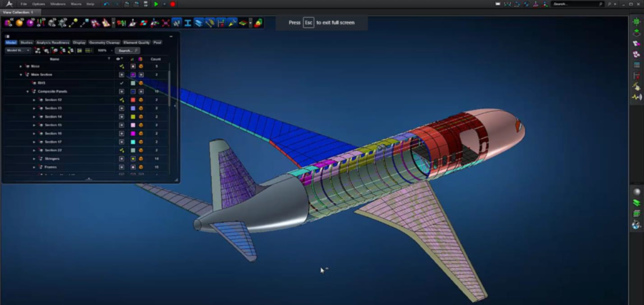Click the waveform icon in right sidebar

[636, 97]
